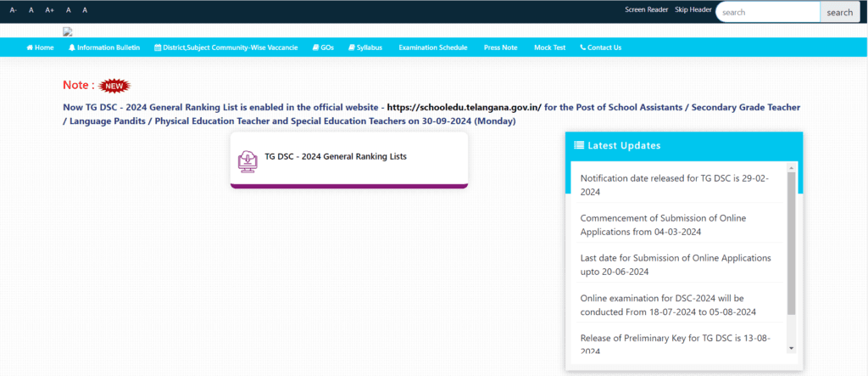Image resolution: width=868 pixels, height=376 pixels.
Task: Click inside the search text field
Action: (768, 12)
